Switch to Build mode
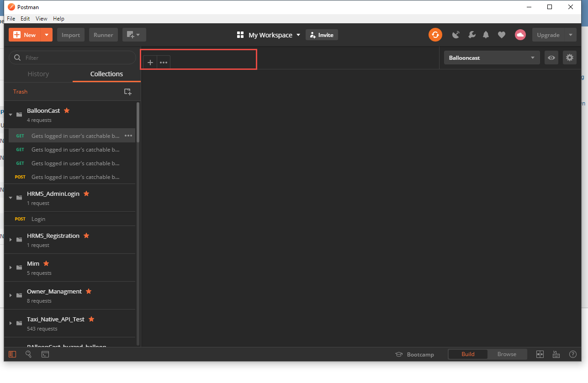The image size is (588, 383). tap(468, 354)
